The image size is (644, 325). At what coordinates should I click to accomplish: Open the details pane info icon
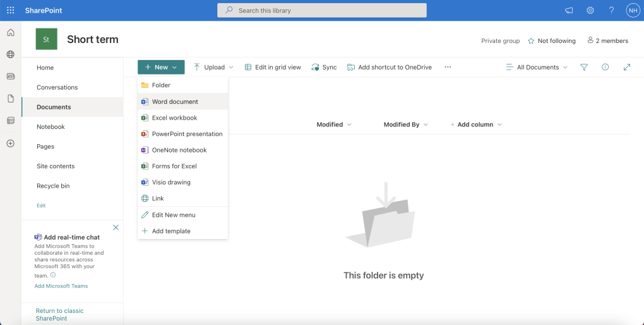(605, 67)
